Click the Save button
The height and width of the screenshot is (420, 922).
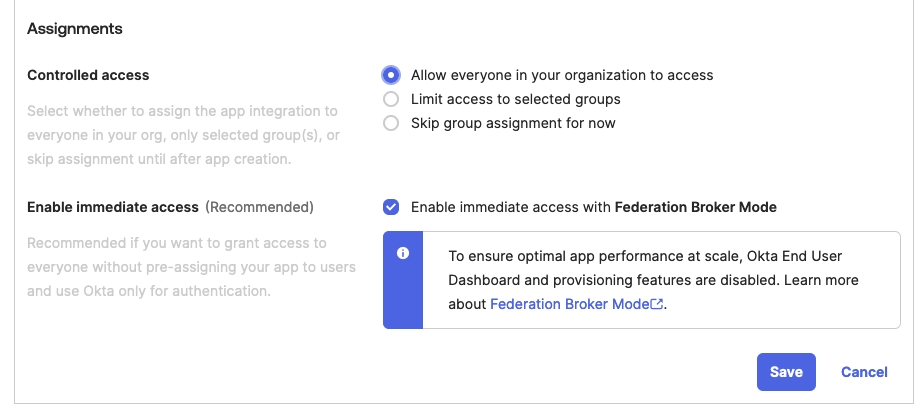pos(786,372)
